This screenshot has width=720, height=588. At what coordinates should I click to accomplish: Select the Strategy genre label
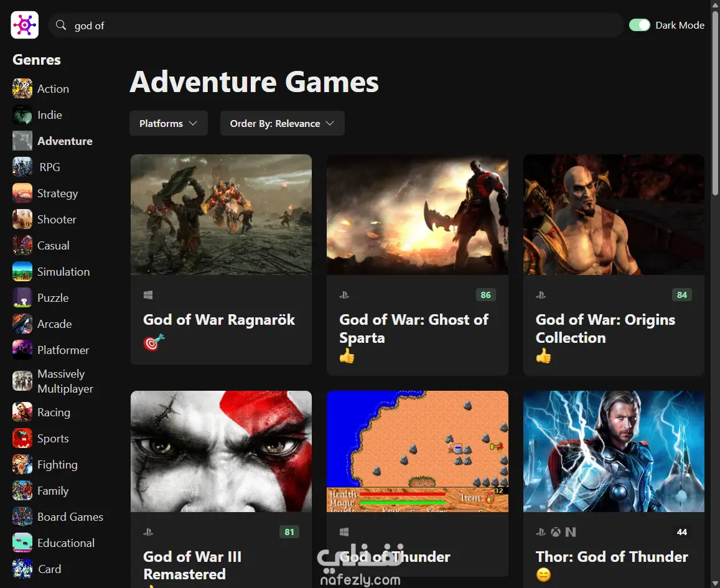point(57,194)
